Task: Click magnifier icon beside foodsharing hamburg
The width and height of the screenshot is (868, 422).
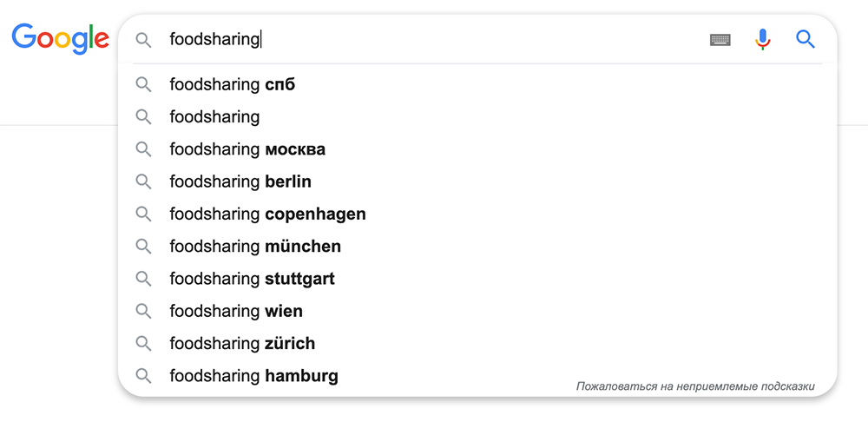Action: [x=143, y=376]
